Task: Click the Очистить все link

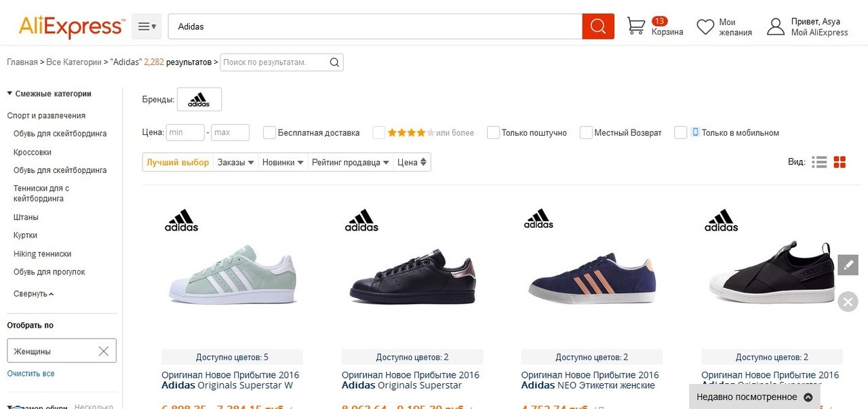Action: pyautogui.click(x=31, y=374)
